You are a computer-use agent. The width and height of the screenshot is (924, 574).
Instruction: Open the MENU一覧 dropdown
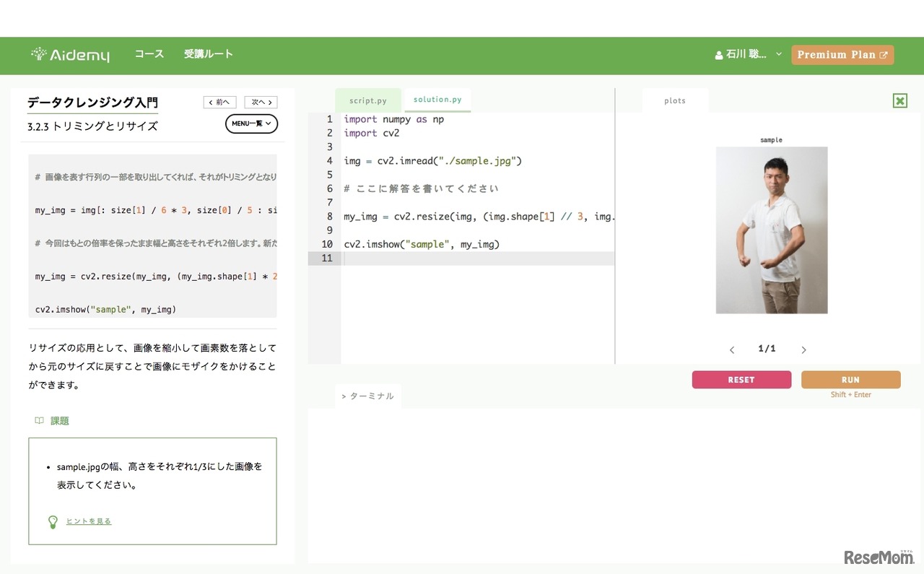coord(251,123)
